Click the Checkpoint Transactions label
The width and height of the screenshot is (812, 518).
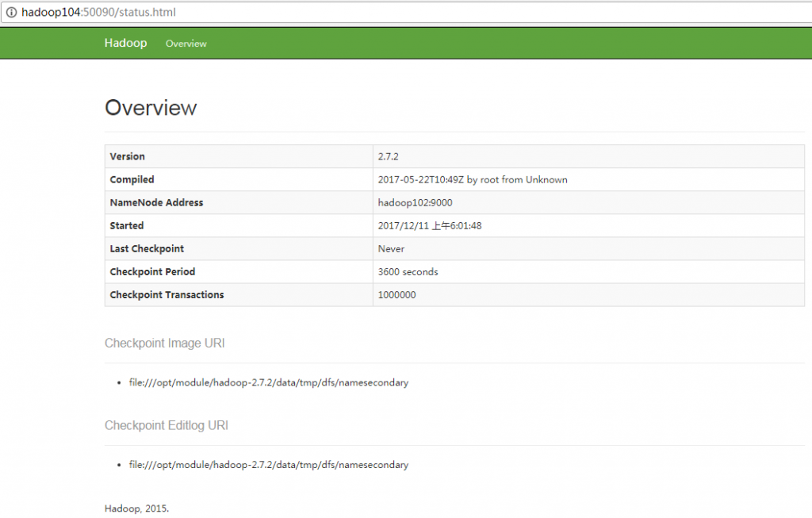[167, 295]
